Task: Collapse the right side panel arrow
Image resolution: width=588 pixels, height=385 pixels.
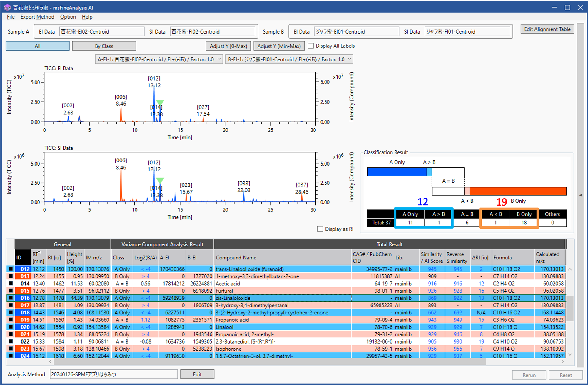Action: pos(580,195)
